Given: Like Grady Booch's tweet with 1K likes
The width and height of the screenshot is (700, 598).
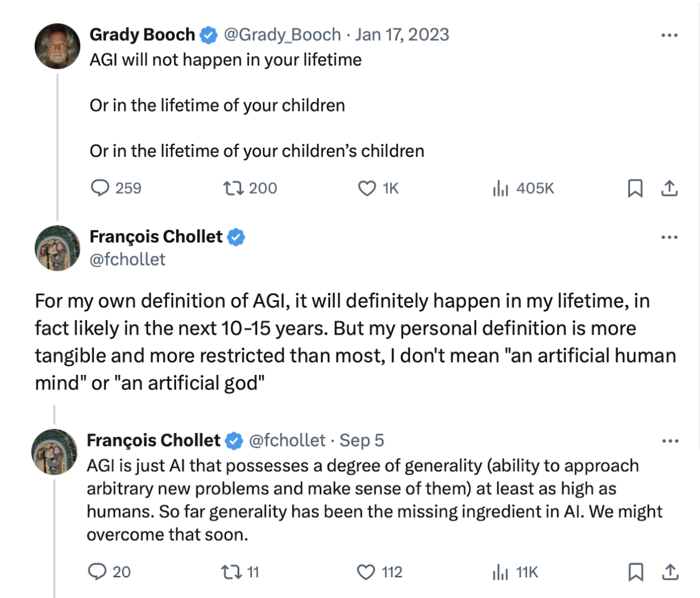Looking at the screenshot, I should click(x=367, y=188).
